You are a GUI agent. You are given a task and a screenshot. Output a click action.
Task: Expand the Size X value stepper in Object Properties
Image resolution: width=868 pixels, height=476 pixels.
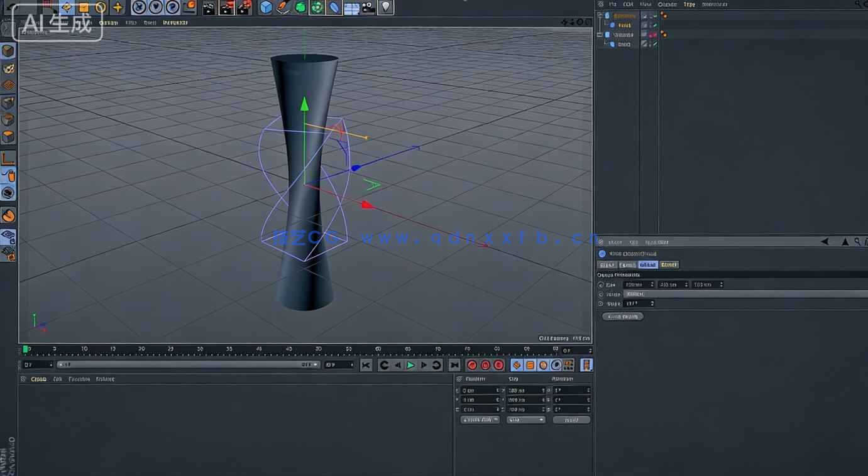tap(652, 284)
